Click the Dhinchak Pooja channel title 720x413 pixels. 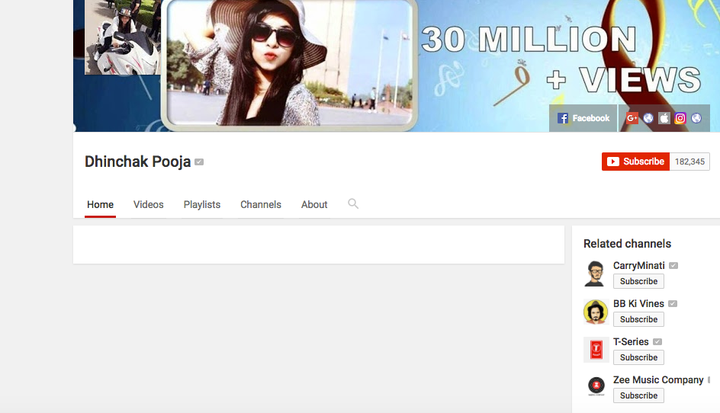(138, 162)
